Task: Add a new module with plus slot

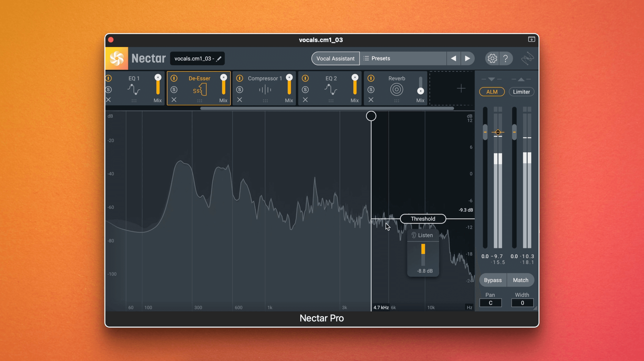Action: [x=461, y=88]
